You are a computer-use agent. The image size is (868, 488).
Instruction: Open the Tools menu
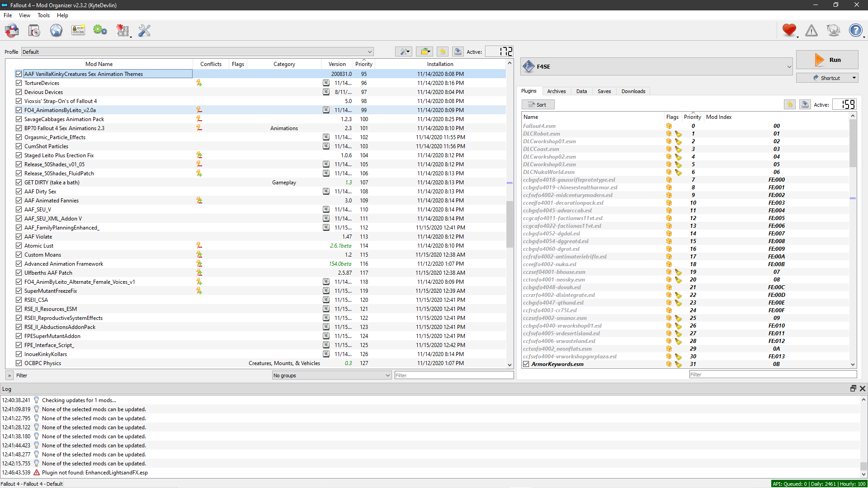click(x=43, y=15)
